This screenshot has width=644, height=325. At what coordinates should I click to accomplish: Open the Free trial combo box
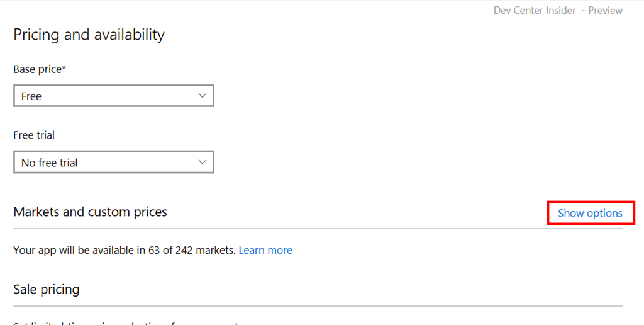coord(113,162)
